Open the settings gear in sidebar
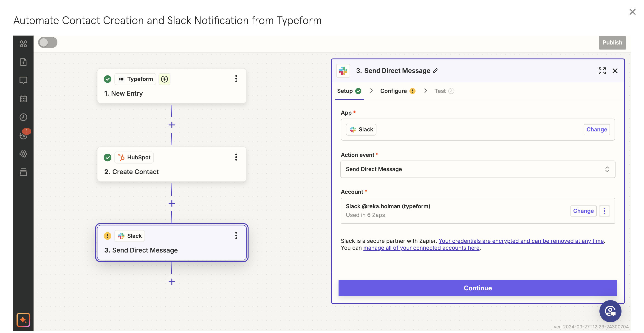This screenshot has width=644, height=333. tap(23, 154)
